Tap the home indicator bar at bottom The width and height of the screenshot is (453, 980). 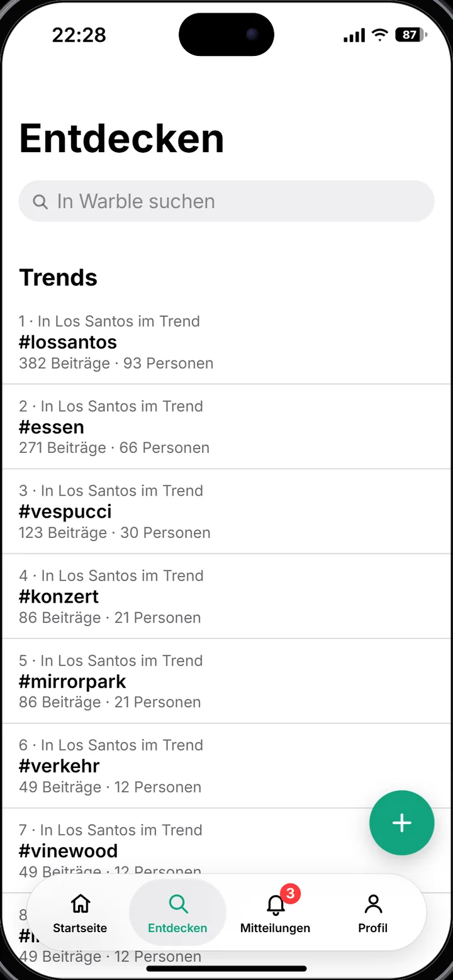pyautogui.click(x=226, y=969)
